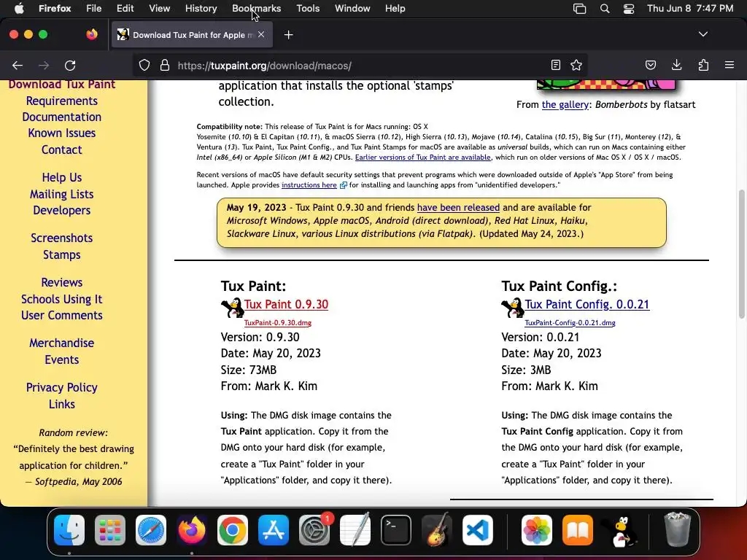Open Books from the Dock

(578, 530)
